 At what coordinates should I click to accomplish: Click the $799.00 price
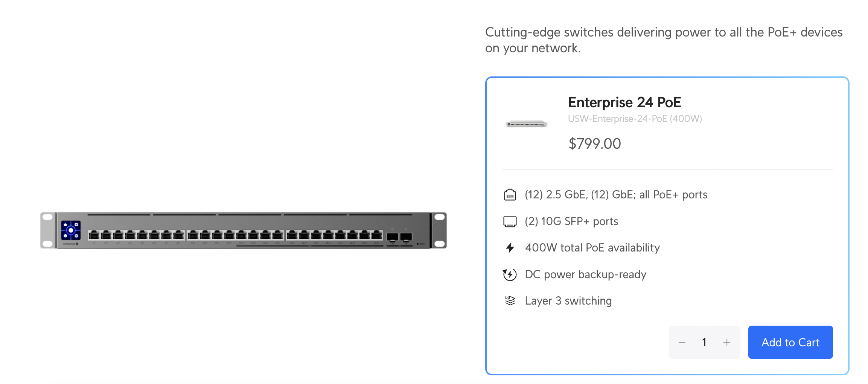pyautogui.click(x=594, y=144)
